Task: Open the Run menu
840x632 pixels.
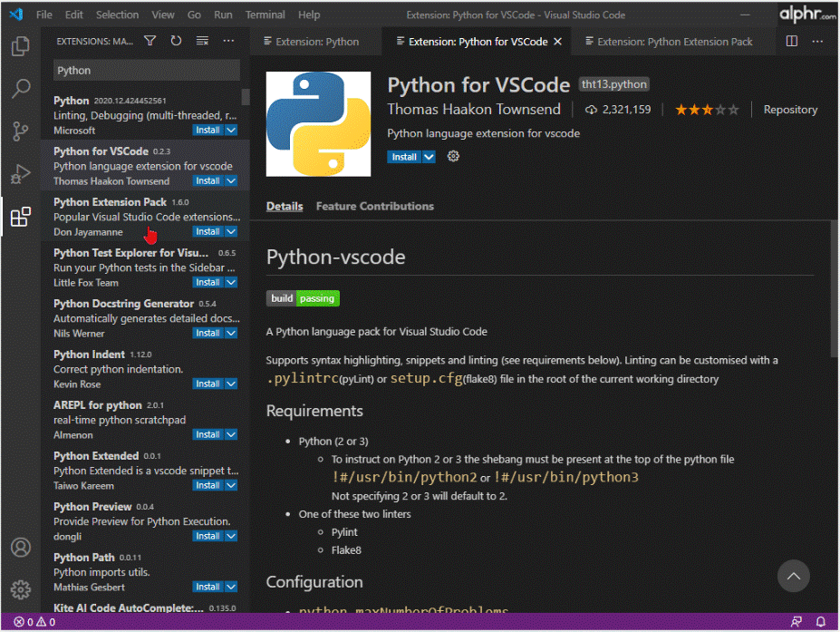Action: [x=223, y=15]
